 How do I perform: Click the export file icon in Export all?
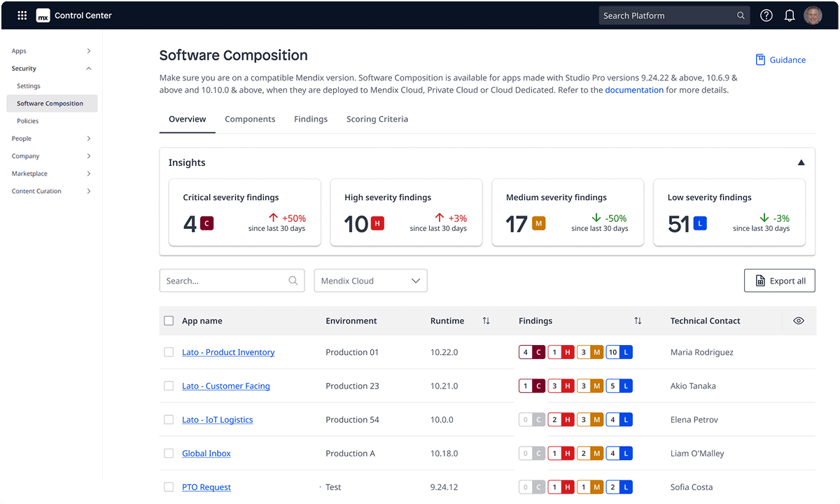pyautogui.click(x=760, y=281)
